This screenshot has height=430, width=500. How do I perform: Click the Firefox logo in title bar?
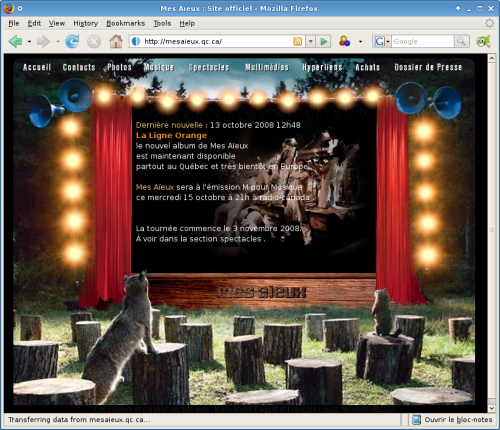point(8,8)
